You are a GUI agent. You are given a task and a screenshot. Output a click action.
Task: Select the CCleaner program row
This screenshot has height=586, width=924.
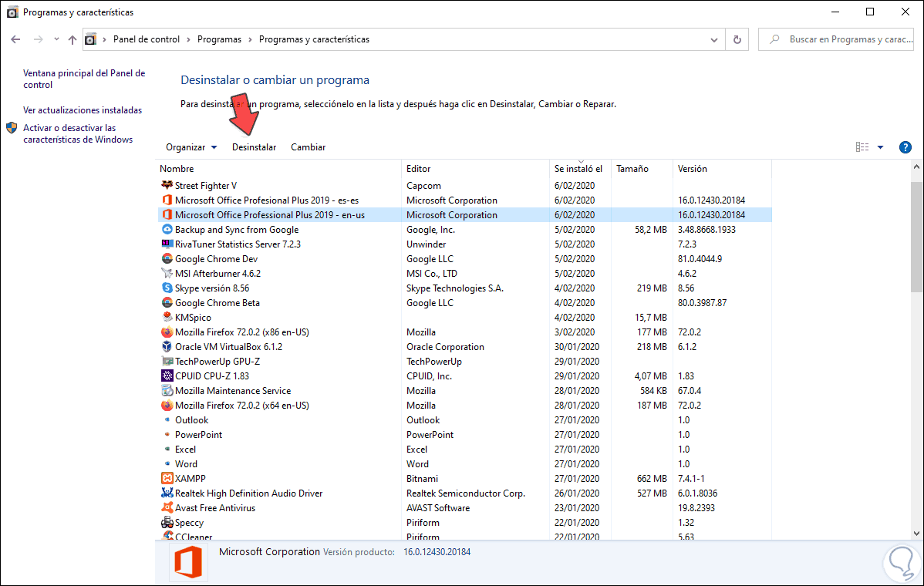click(x=465, y=536)
